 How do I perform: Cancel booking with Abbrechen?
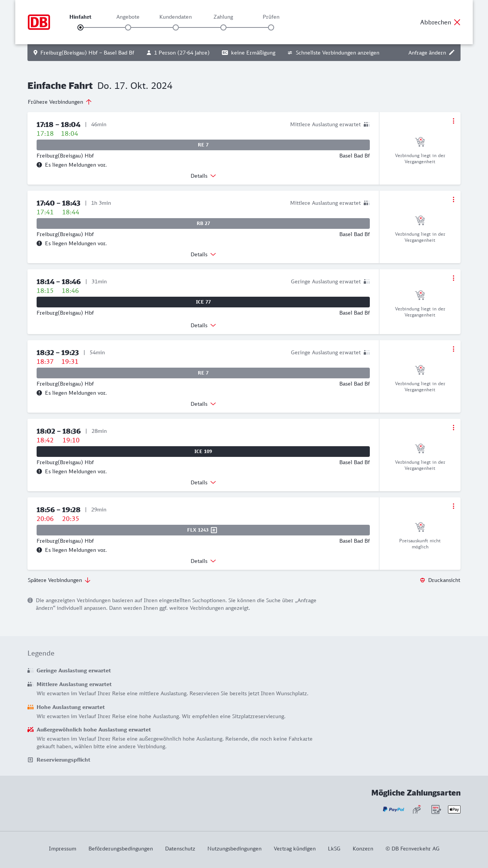[x=440, y=22]
